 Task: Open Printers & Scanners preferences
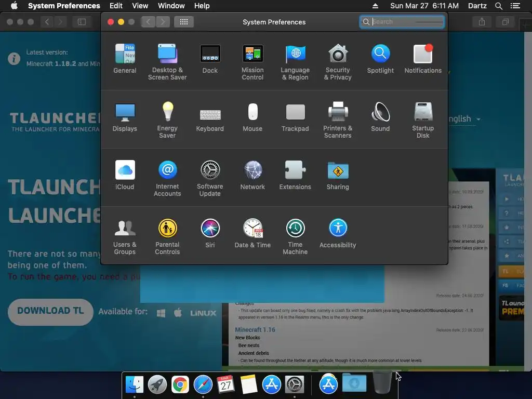point(338,120)
